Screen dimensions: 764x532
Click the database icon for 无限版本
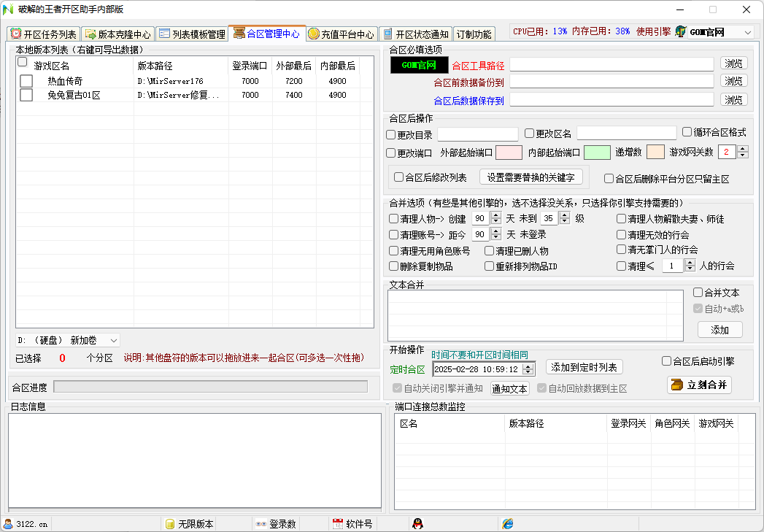tap(169, 524)
